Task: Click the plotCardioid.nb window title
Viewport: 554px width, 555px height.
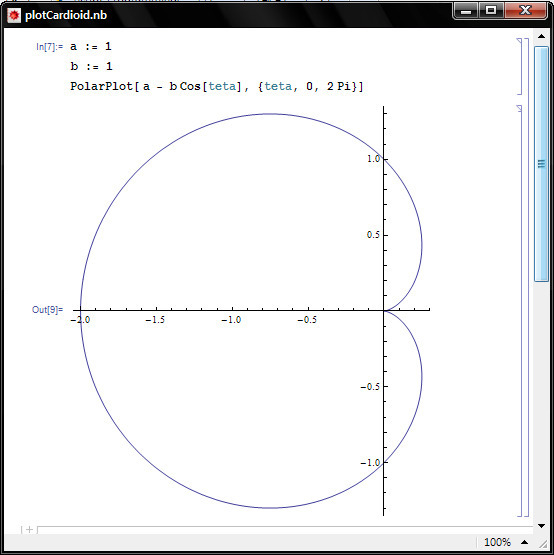Action: 66,15
